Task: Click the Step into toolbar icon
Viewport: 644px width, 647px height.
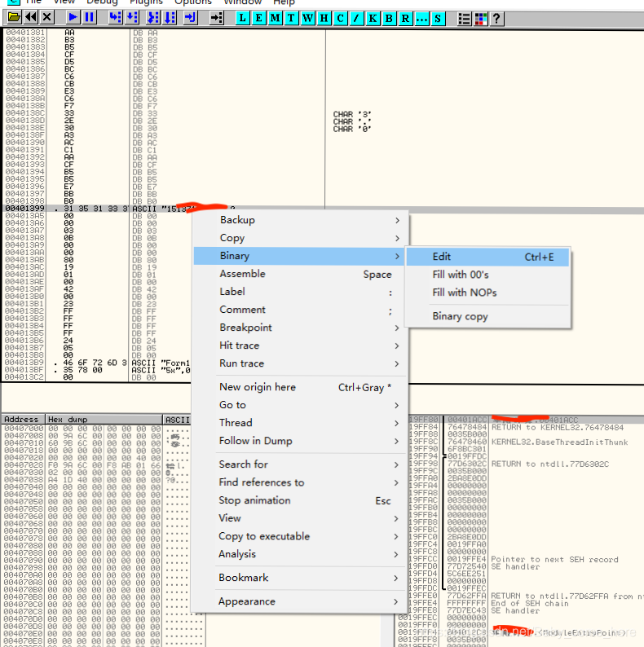Action: coord(115,17)
